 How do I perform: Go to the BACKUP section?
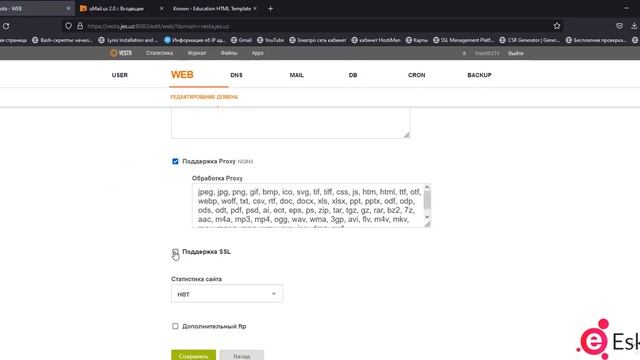pos(479,75)
